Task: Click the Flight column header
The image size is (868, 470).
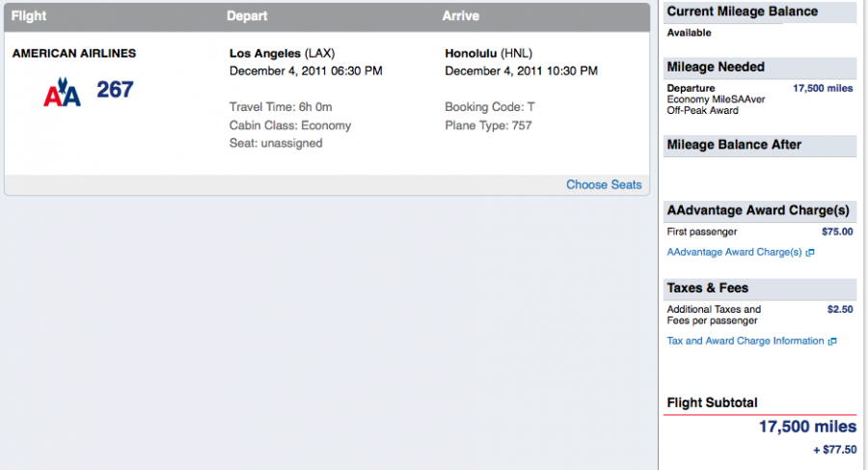Action: click(x=29, y=16)
